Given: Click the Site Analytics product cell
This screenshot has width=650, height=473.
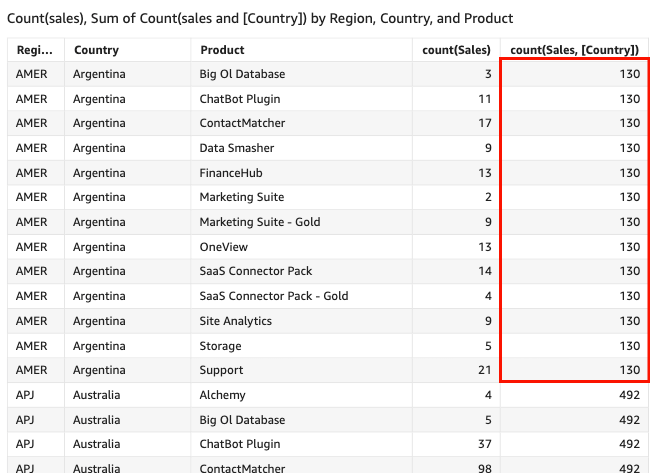Looking at the screenshot, I should [236, 321].
